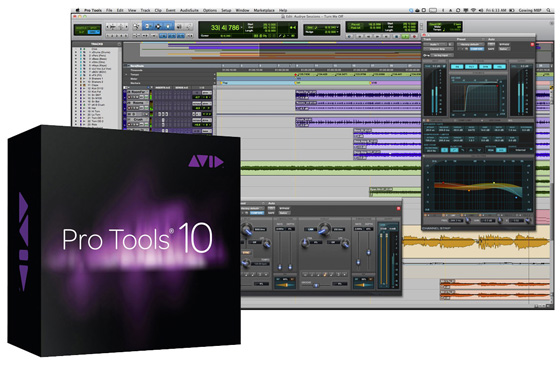
Task: Click horizontal zoom out arrow in toolbar
Action: click(x=108, y=27)
